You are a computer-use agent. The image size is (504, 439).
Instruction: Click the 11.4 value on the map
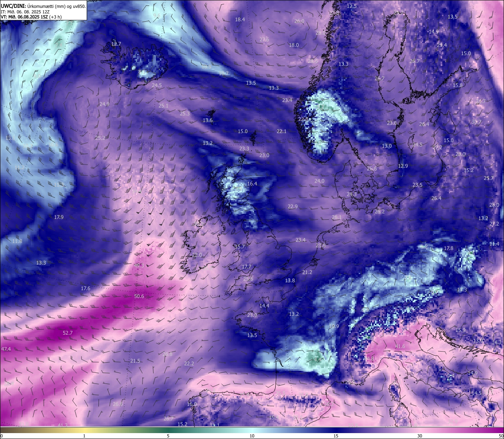(494, 244)
